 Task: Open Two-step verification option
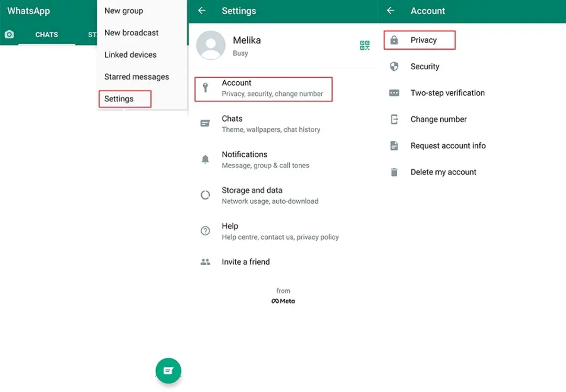[x=448, y=93]
